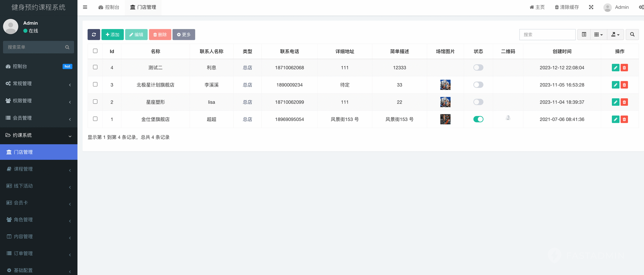Open 会员管理 in sidebar menu

click(x=39, y=118)
